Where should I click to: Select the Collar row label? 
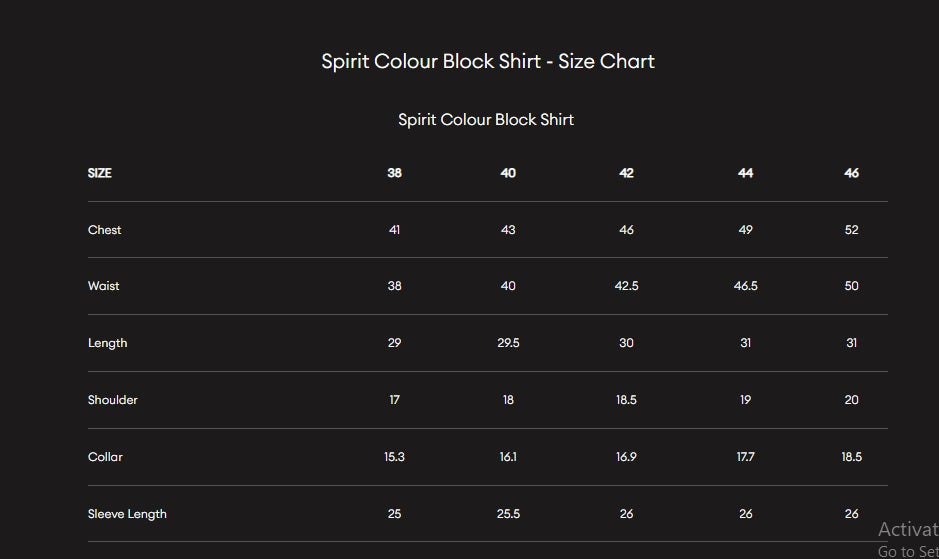[x=106, y=457]
